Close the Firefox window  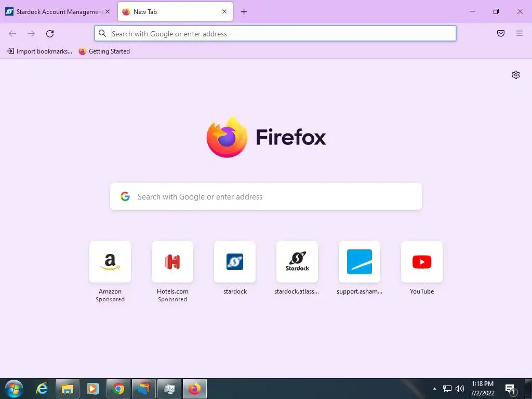click(x=520, y=11)
